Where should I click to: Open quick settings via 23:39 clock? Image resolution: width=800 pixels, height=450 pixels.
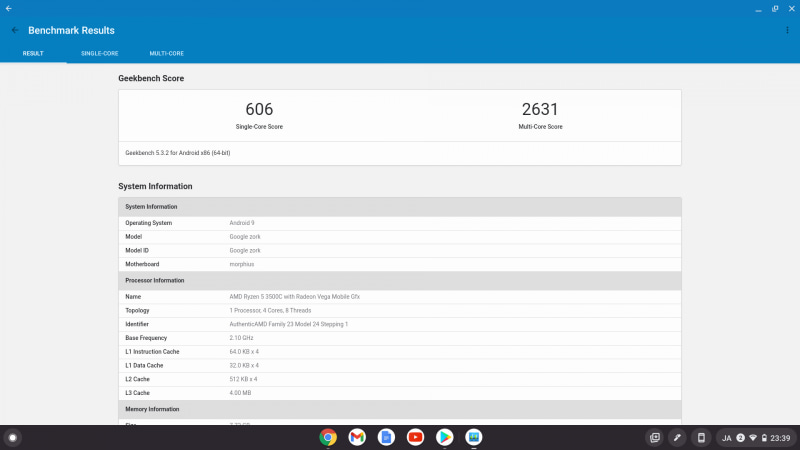click(780, 438)
